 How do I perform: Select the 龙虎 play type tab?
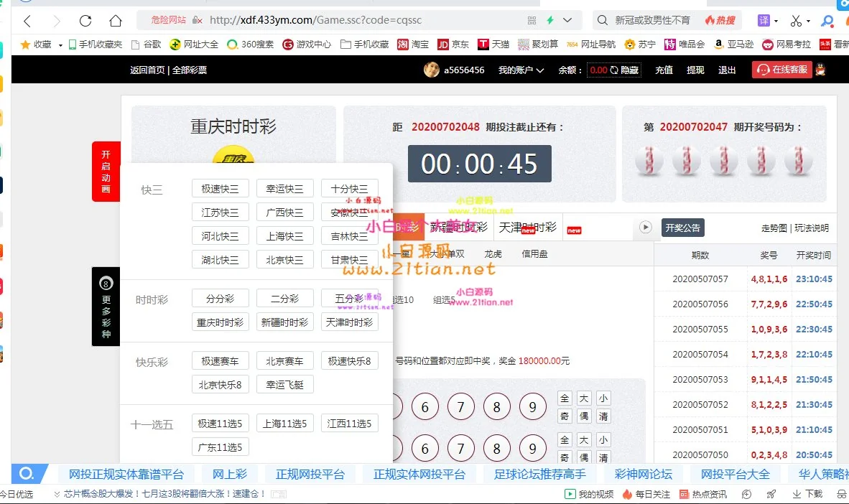click(493, 253)
